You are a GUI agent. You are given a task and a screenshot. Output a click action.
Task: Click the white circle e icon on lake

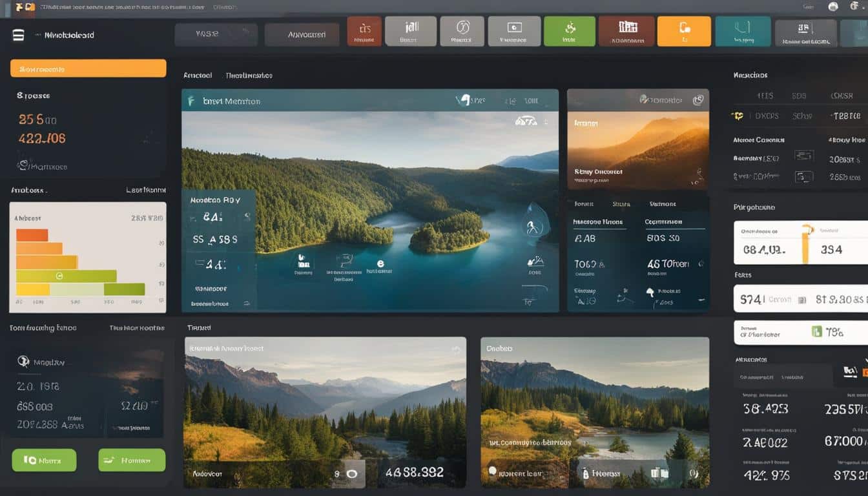380,263
